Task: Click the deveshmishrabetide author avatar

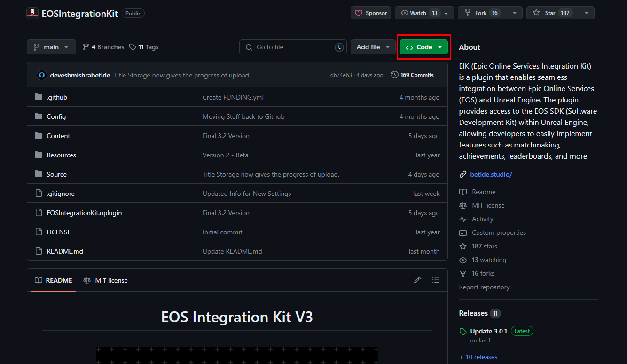Action: click(x=42, y=75)
